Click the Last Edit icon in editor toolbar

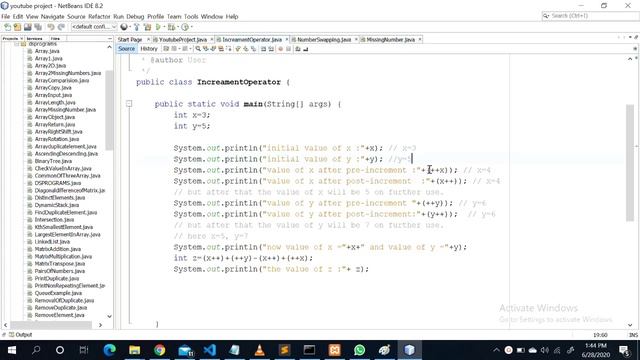[166, 49]
